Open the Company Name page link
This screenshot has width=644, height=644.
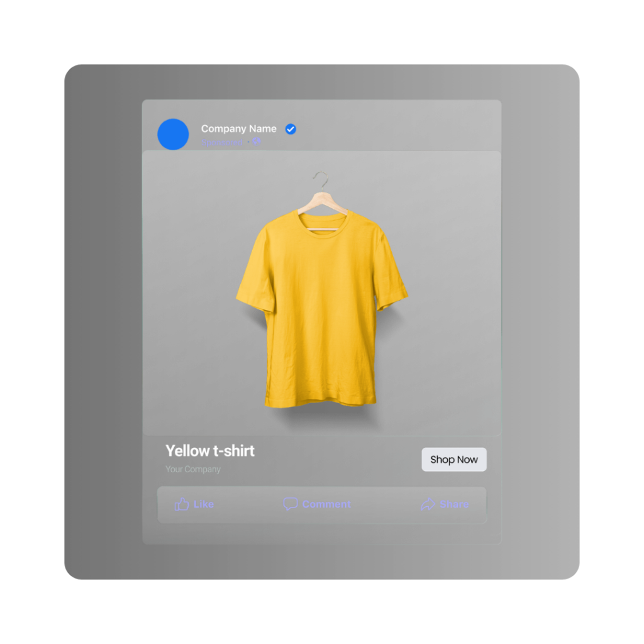coord(238,128)
